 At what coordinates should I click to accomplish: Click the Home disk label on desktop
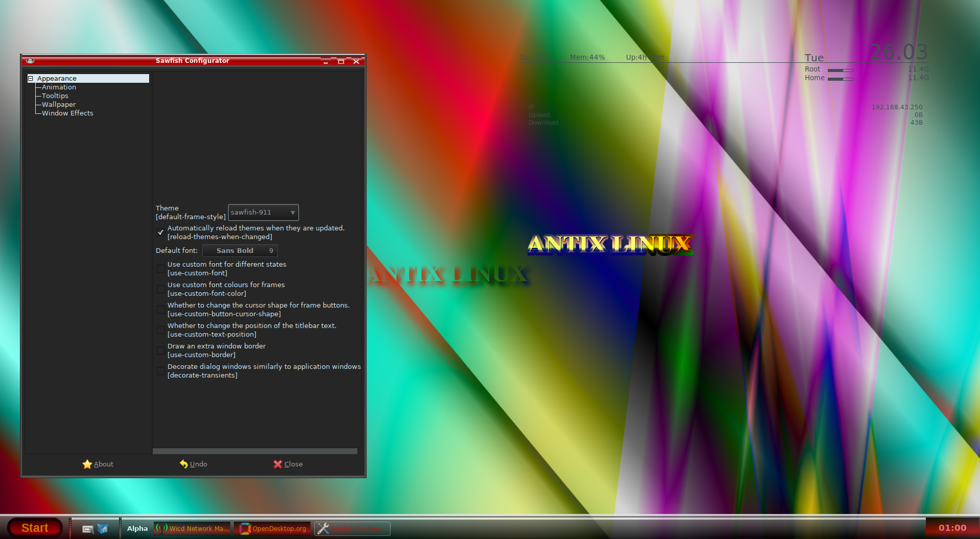point(815,78)
